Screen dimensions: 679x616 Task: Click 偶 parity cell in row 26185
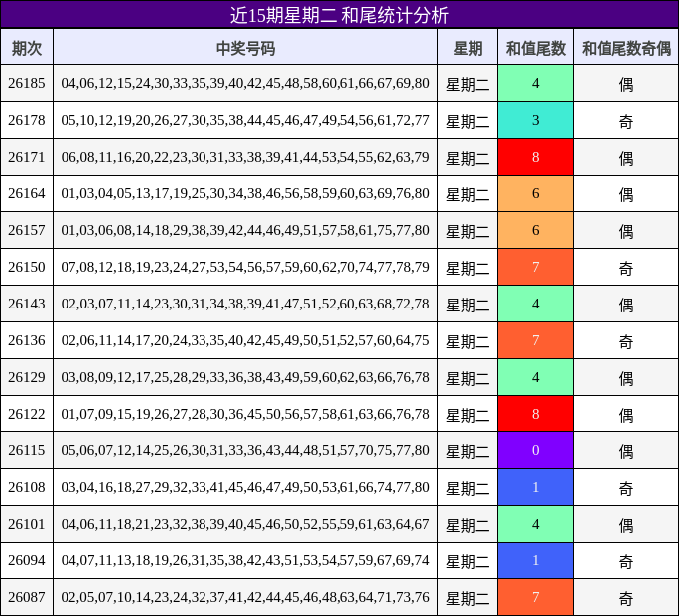click(626, 83)
